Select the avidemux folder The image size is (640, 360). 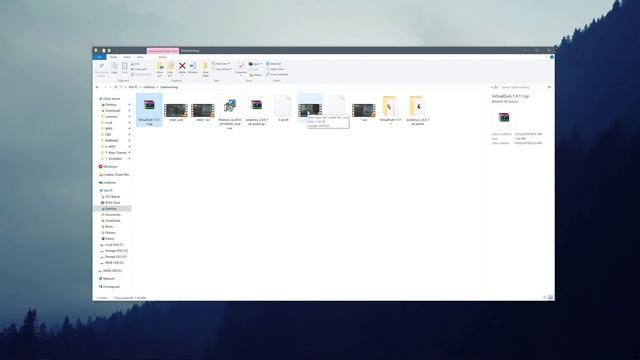tap(417, 110)
